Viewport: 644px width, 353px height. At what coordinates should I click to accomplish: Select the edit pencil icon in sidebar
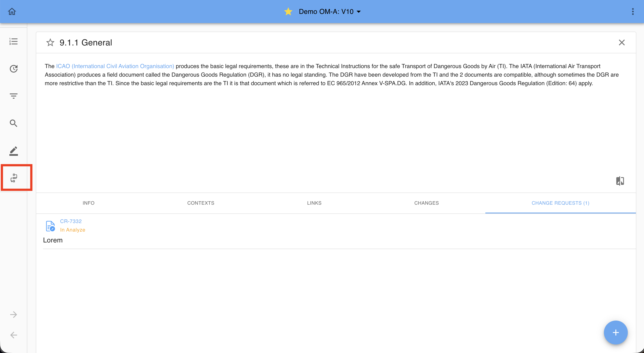13,151
